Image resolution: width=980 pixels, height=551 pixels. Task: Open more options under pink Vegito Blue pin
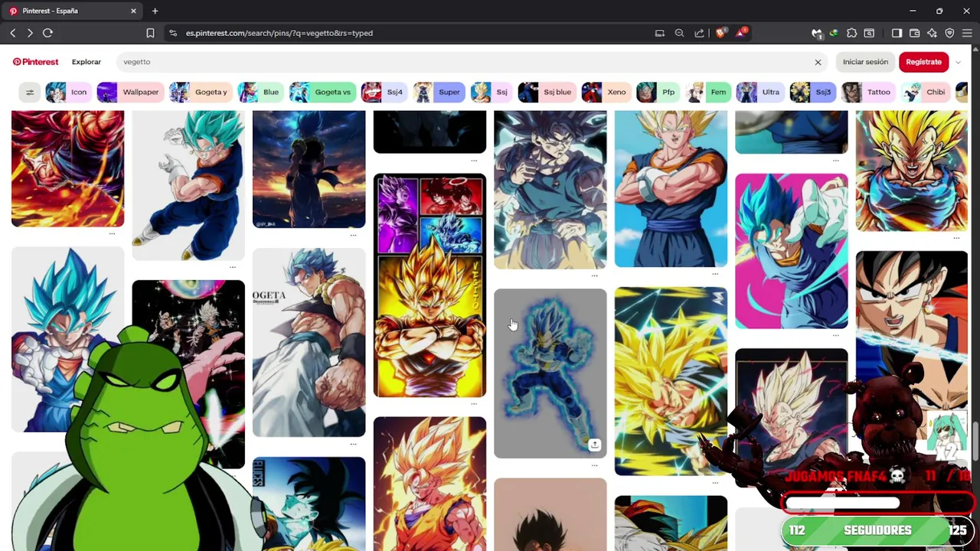click(835, 335)
